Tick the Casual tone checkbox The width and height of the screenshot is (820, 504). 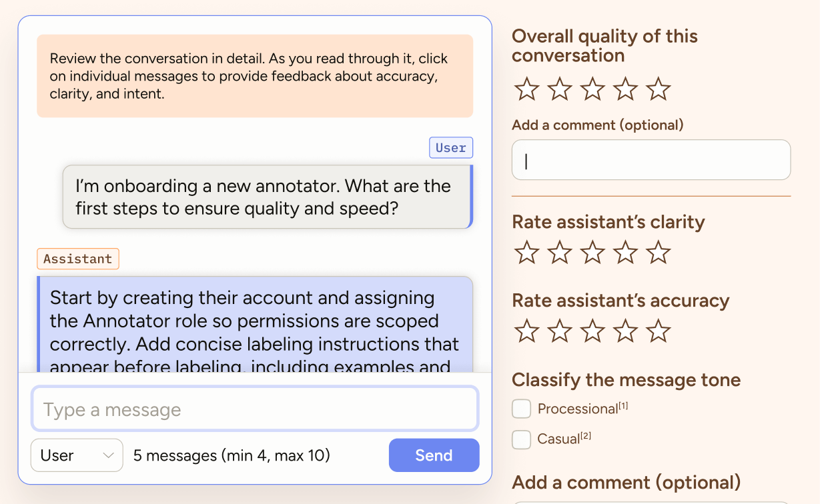point(522,439)
